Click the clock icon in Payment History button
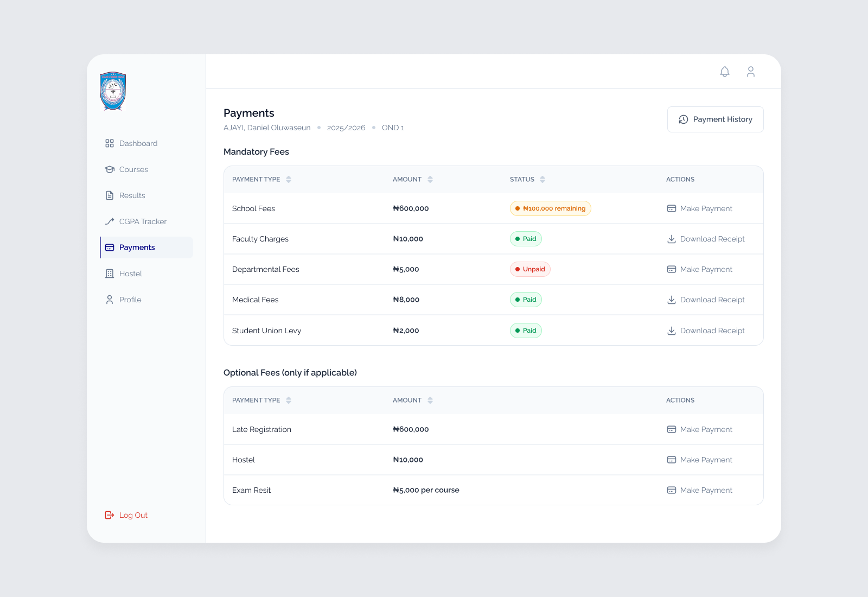This screenshot has height=597, width=868. coord(684,119)
